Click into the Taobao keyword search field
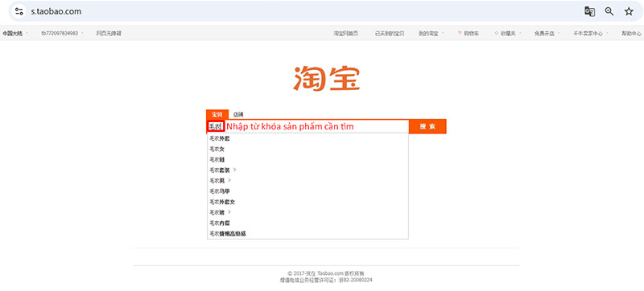The height and width of the screenshot is (291, 644). coord(308,127)
